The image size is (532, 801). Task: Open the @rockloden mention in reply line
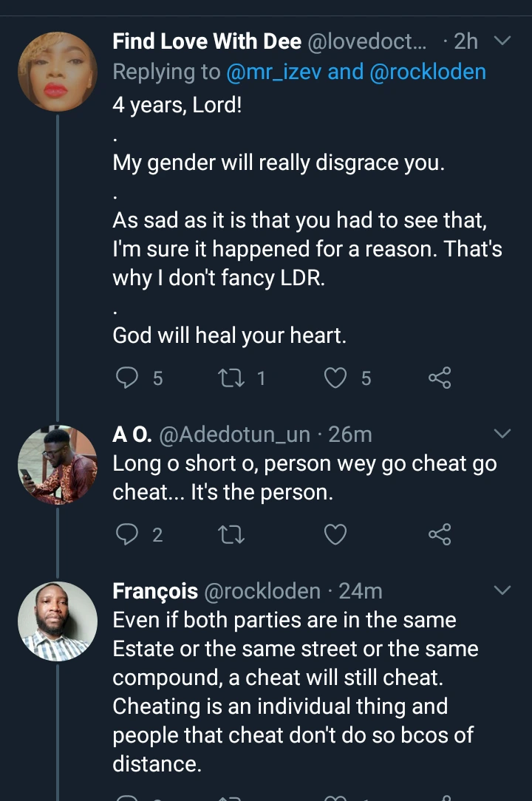coord(427,72)
